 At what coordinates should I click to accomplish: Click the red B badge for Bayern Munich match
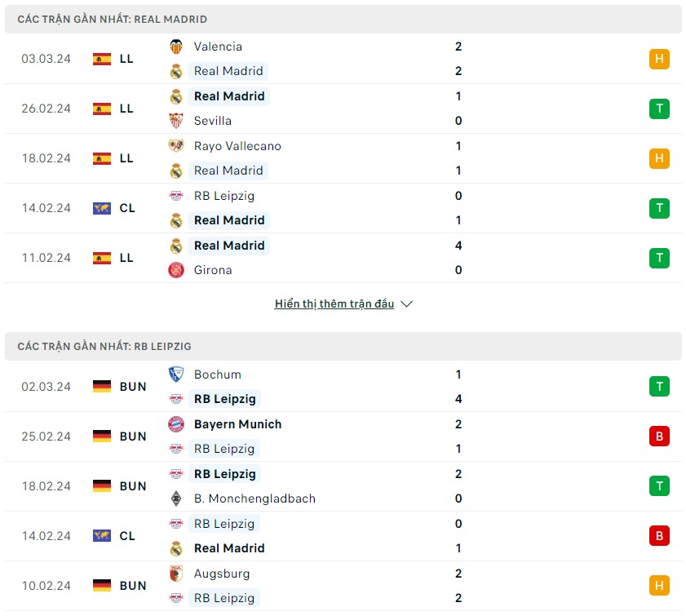click(659, 437)
